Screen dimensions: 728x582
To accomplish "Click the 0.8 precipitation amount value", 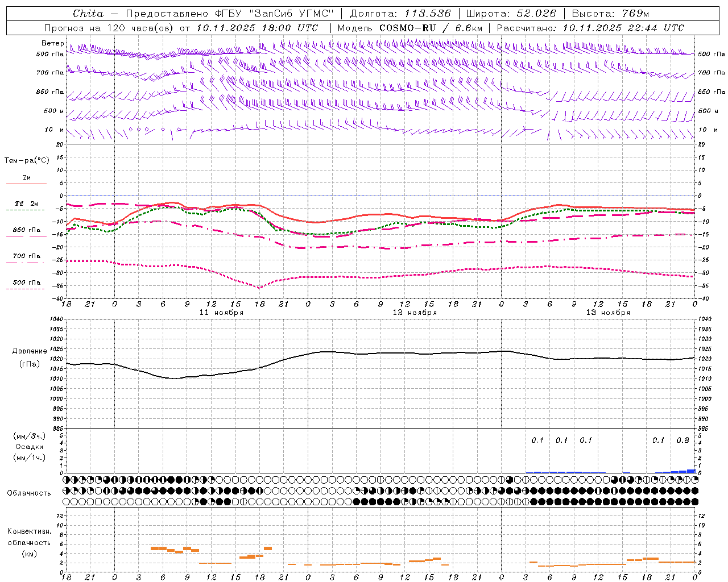I will click(x=682, y=440).
